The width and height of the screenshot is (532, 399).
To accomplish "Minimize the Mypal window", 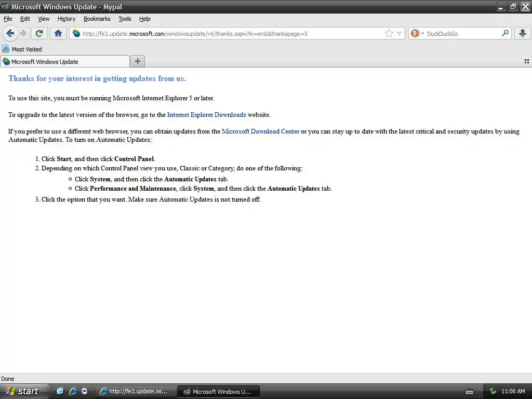I will [501, 7].
